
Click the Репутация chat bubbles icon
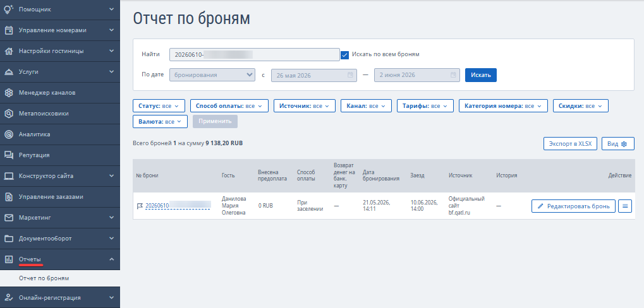pyautogui.click(x=9, y=155)
